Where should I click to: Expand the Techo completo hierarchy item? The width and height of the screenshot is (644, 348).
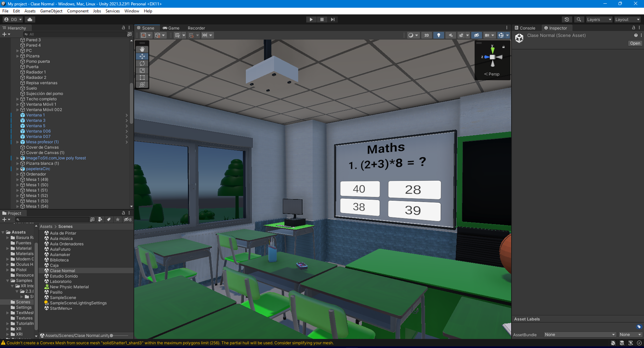[18, 99]
